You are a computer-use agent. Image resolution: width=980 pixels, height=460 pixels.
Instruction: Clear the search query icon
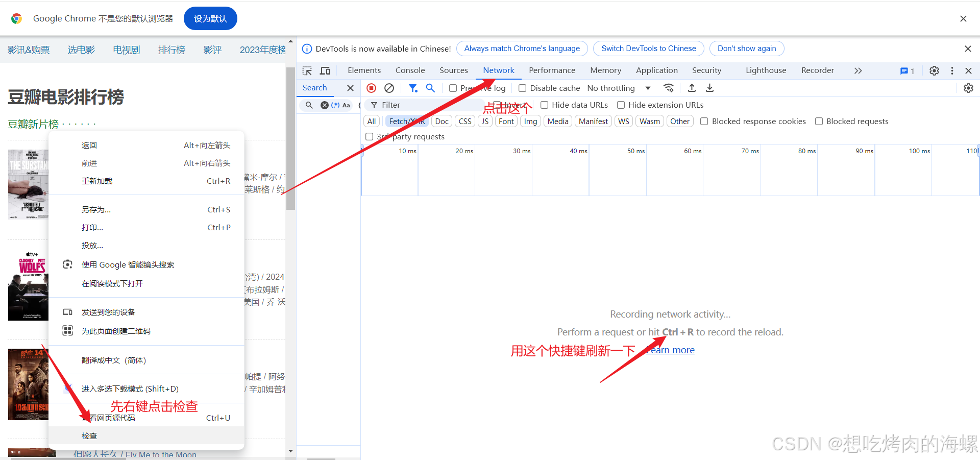(x=324, y=105)
